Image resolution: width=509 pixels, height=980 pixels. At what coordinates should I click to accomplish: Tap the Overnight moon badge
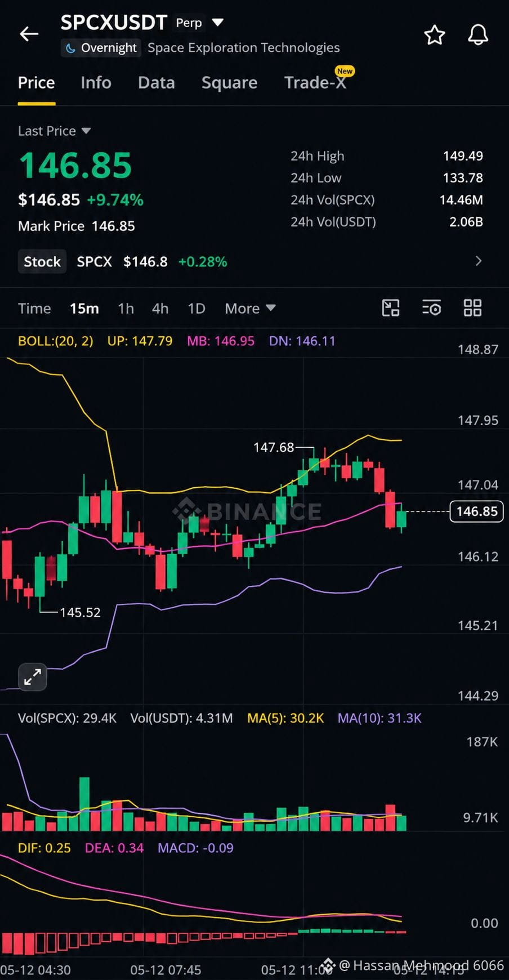[100, 48]
